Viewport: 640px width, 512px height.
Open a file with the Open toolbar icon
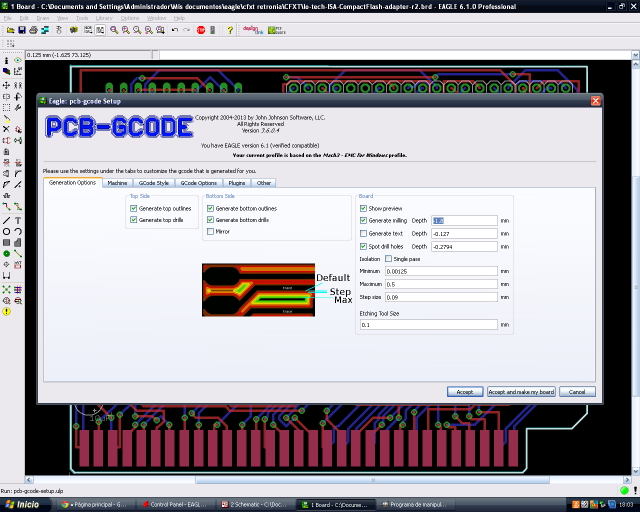click(11, 30)
